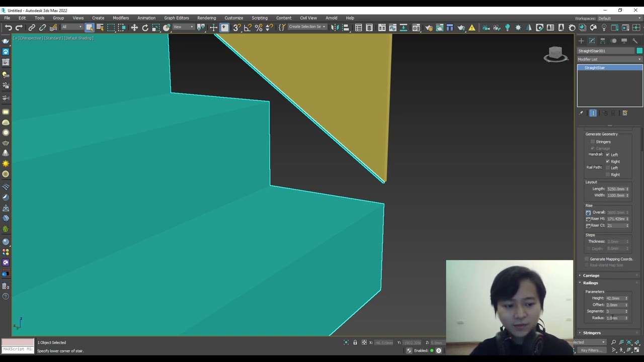Activate the Select and Move tool
The image size is (644, 362).
(134, 28)
